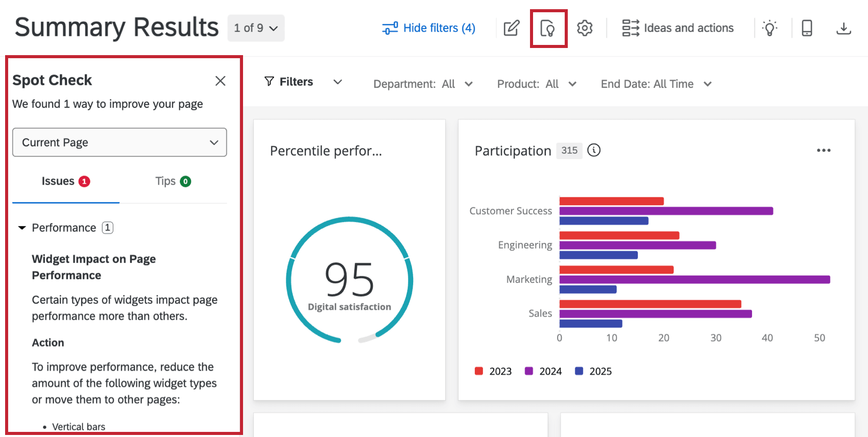Open Participation widget three-dot menu
This screenshot has height=437, width=868.
pos(823,150)
